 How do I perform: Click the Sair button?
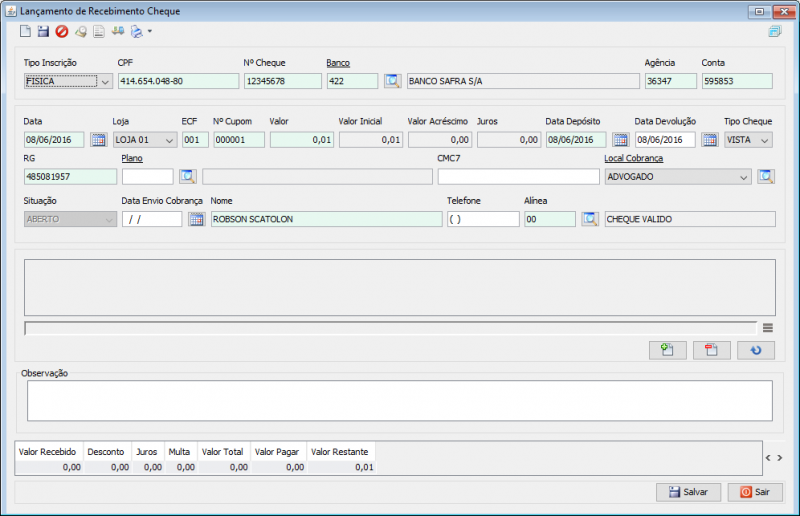coord(755,492)
